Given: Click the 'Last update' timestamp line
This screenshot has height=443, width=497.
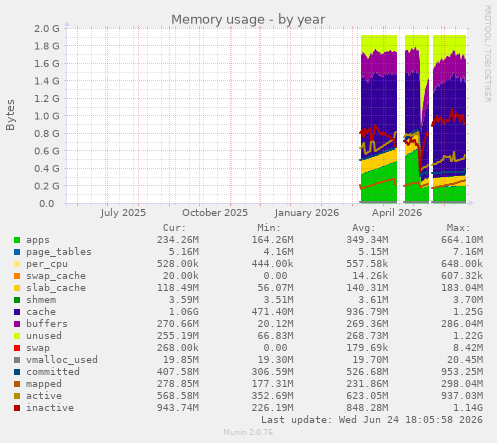Looking at the screenshot, I should (x=372, y=420).
